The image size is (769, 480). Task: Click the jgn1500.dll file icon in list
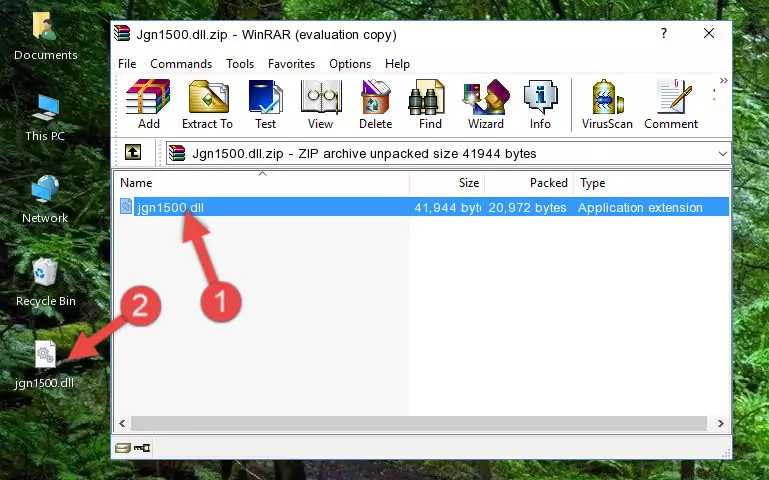click(x=126, y=206)
